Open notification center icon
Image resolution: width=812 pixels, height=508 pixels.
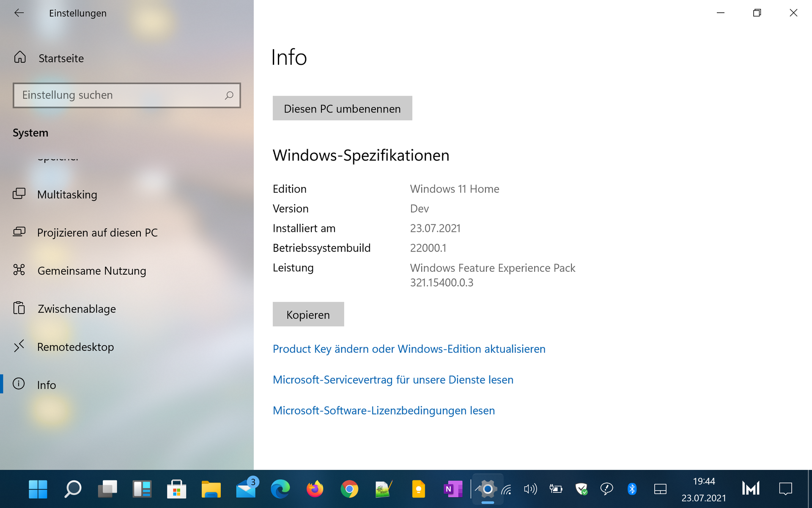click(x=785, y=489)
